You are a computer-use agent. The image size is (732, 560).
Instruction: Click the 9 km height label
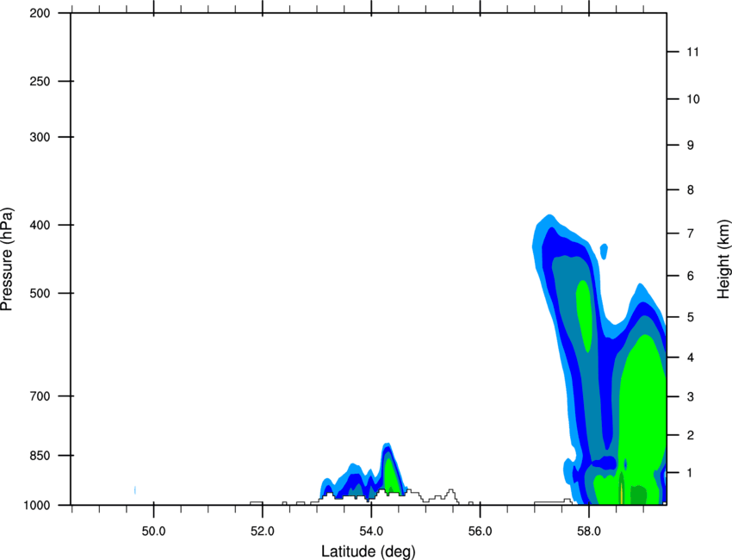coord(691,146)
